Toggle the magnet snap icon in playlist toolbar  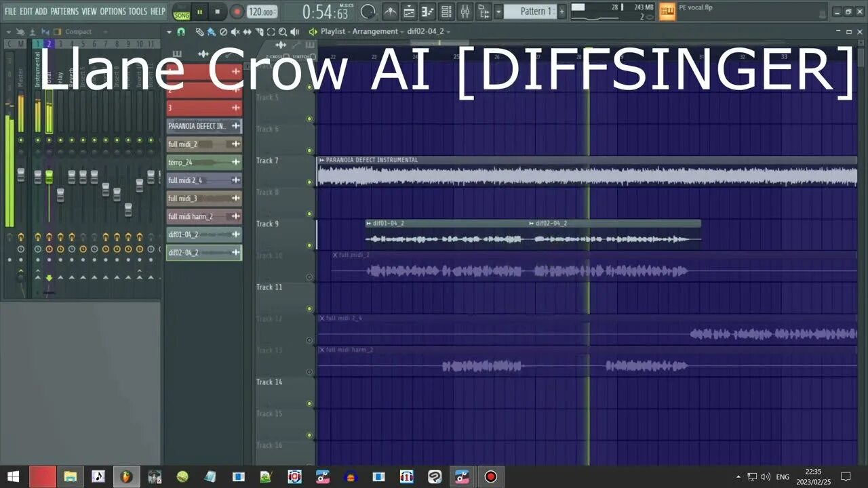click(181, 32)
